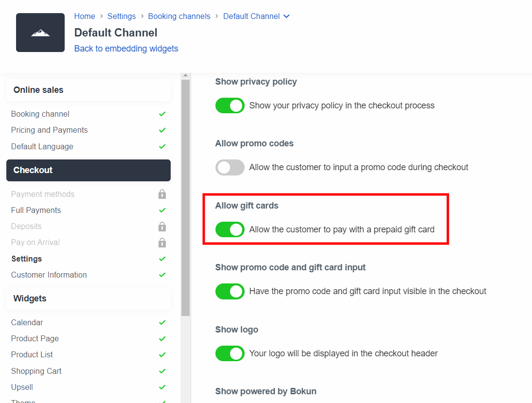The width and height of the screenshot is (532, 403).
Task: Click the checkmark icon beside Full Payments
Action: point(162,210)
